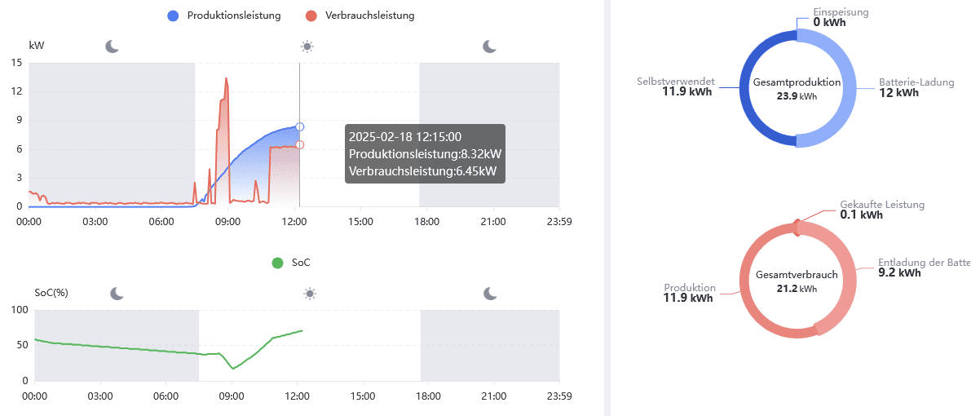
Task: Click the left moon icon above the SoC chart
Action: 117,293
